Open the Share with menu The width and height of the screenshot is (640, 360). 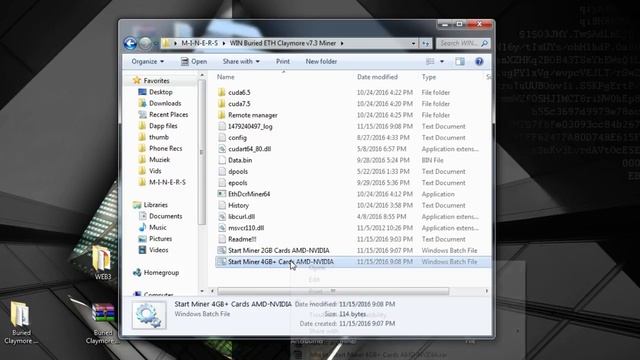click(241, 62)
